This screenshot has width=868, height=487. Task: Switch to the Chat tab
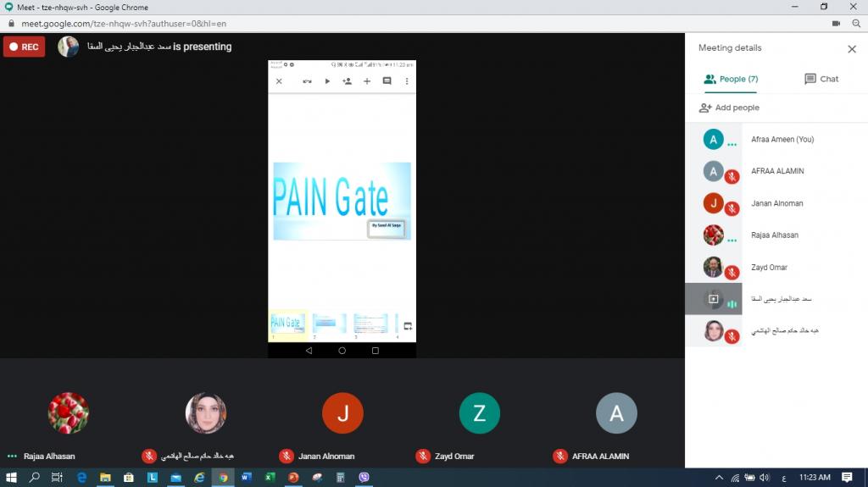point(821,79)
